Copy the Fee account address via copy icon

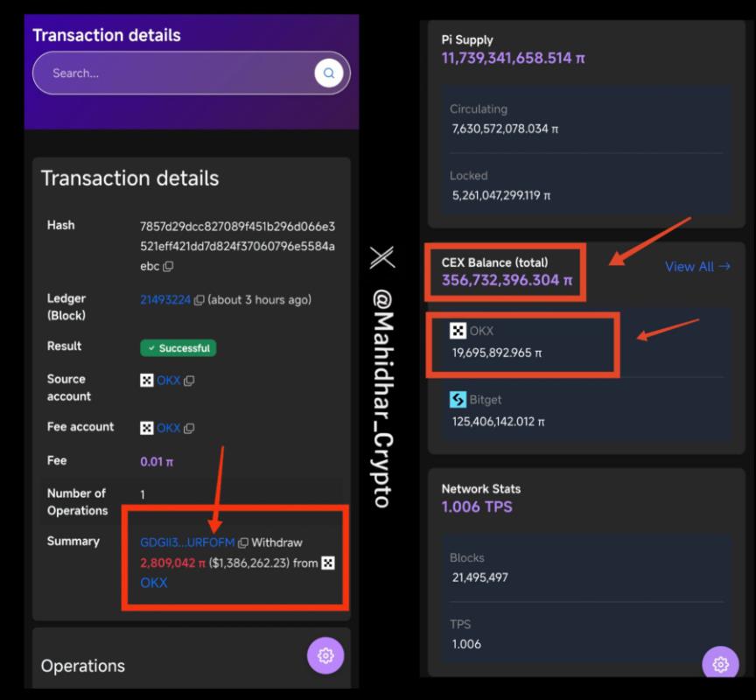point(189,428)
